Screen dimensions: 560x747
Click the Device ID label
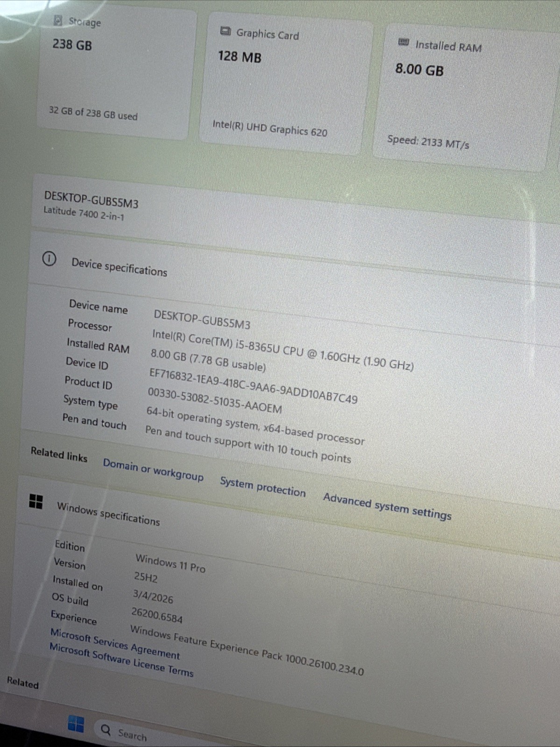click(x=87, y=363)
